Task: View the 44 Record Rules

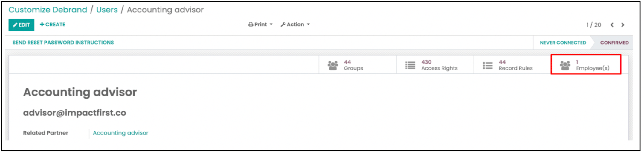Action: point(513,65)
